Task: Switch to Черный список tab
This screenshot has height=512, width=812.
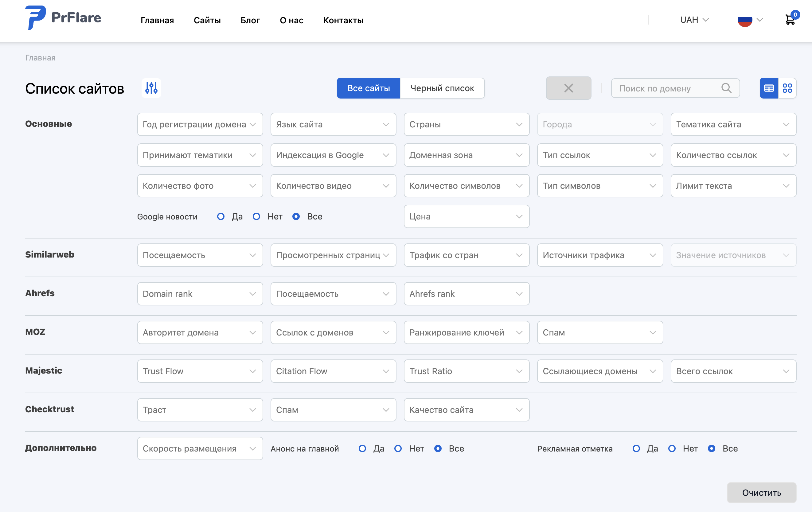Action: tap(442, 88)
